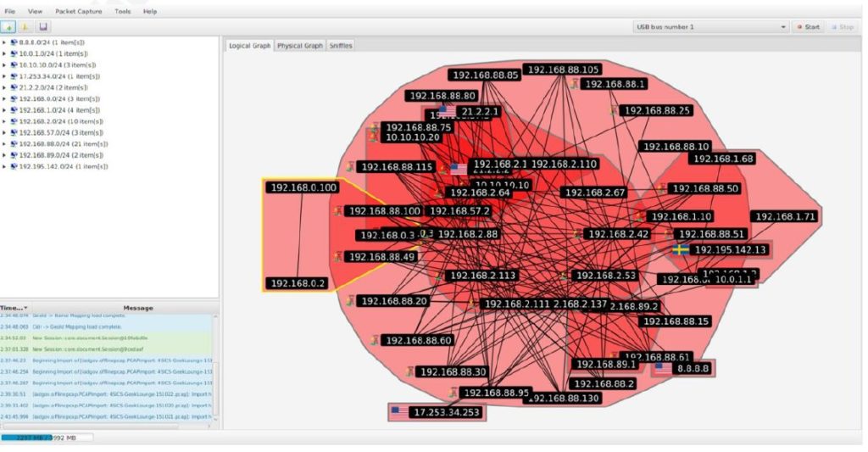The width and height of the screenshot is (868, 452).
Task: Expand the 192.168.1.0/24 tree arrow
Action: pyautogui.click(x=4, y=109)
